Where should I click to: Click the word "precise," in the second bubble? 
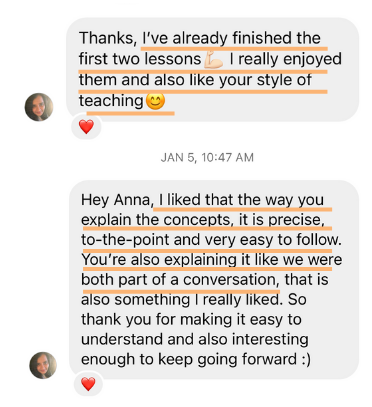(296, 220)
